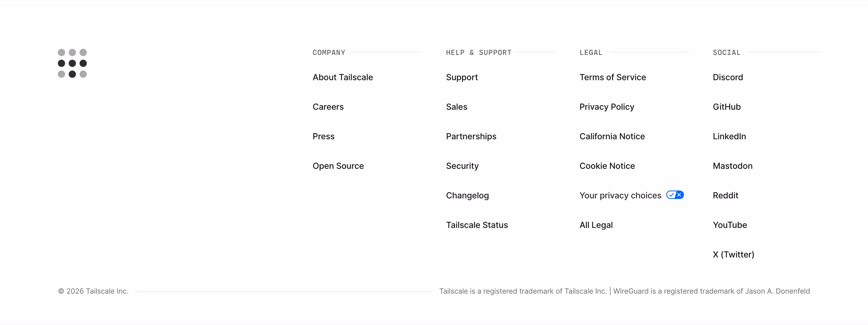868x325 pixels.
Task: Open the Cookie Notice link
Action: (607, 166)
